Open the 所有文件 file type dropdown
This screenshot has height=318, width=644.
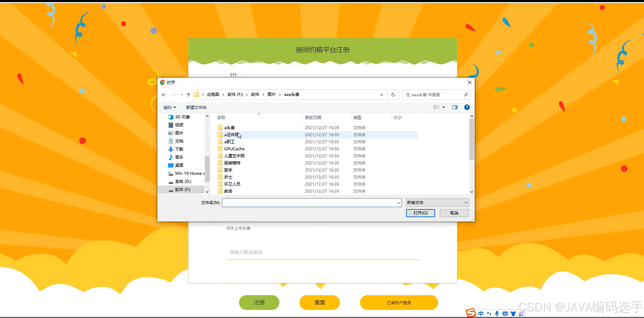pyautogui.click(x=437, y=203)
